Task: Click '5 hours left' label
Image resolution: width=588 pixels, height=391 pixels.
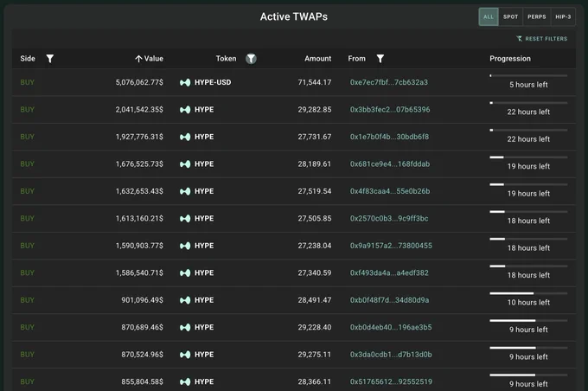Action: [528, 85]
